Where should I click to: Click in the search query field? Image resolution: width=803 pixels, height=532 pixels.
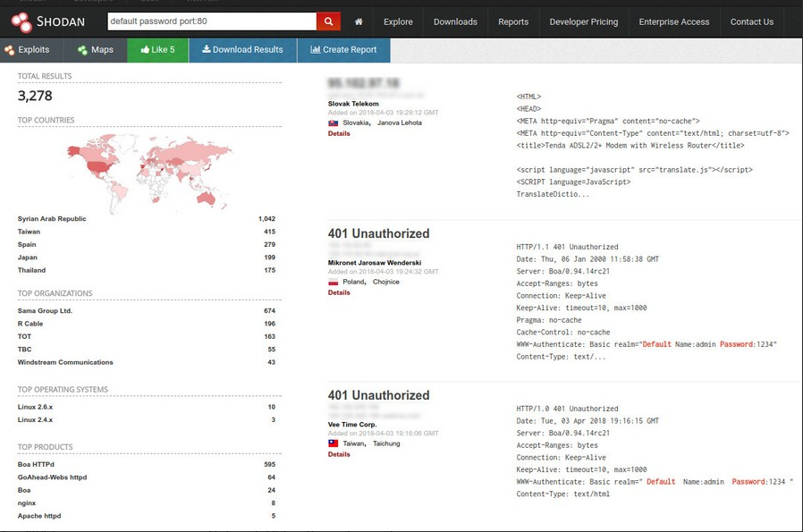click(x=210, y=21)
